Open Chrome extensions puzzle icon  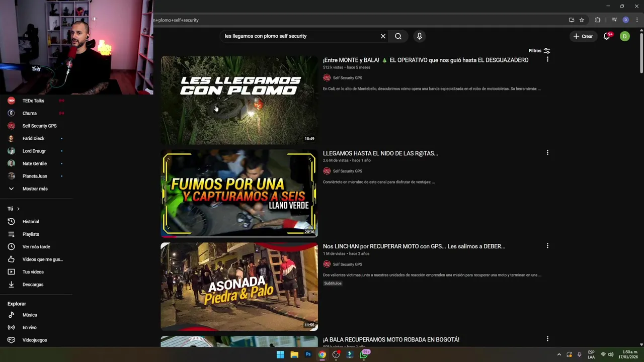pos(598,20)
